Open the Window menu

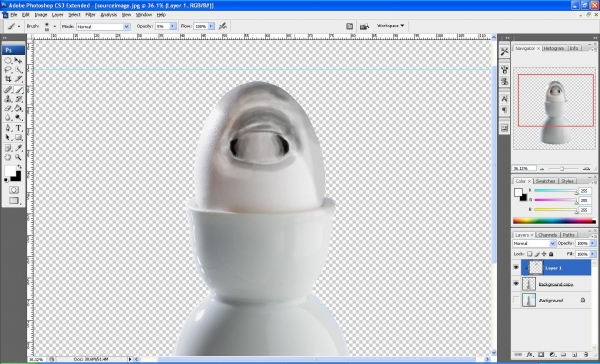[144, 15]
